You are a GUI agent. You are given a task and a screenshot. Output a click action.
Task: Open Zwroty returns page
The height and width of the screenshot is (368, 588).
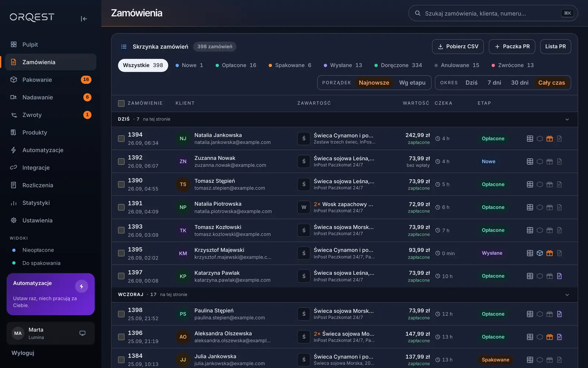tap(51, 115)
